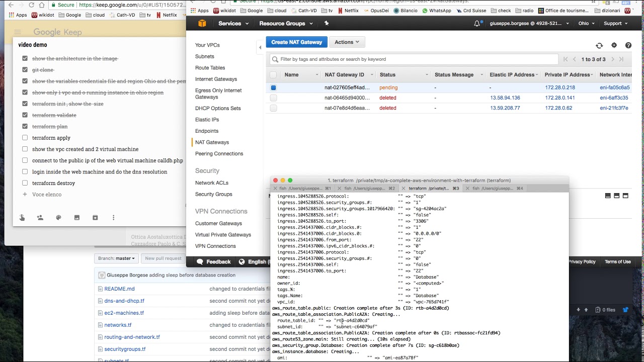Go to previous results page arrow
Viewport: 644px width, 362px height.
(575, 59)
